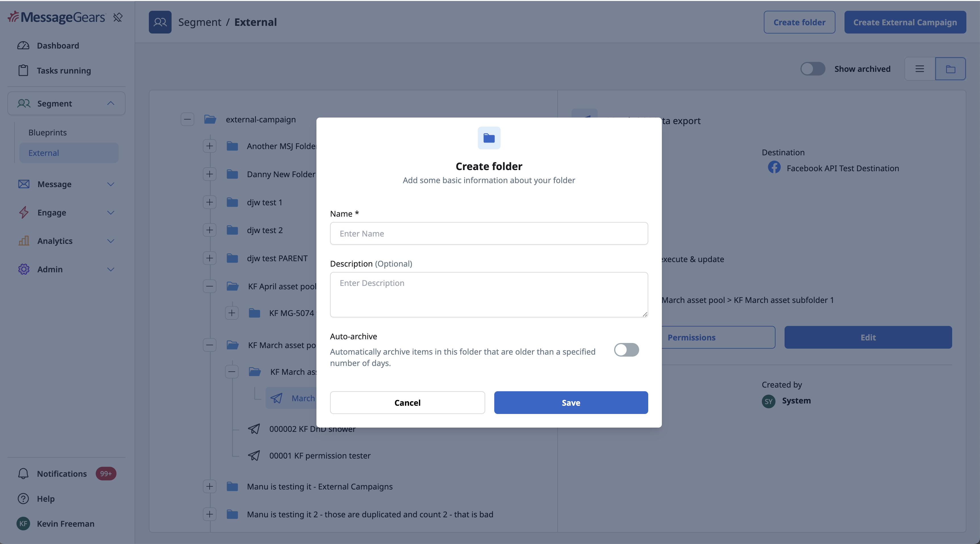This screenshot has height=544, width=980.
Task: Expand KF MG-5074 subfolder
Action: [232, 313]
